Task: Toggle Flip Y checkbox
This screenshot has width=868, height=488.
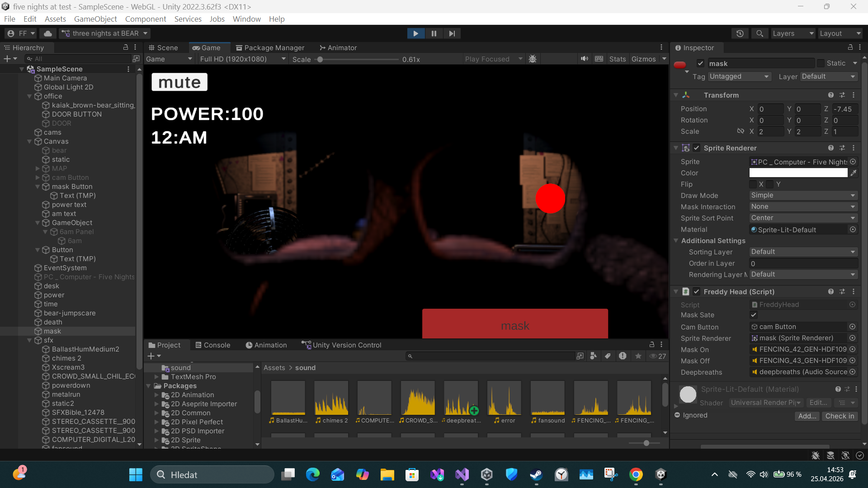Action: click(770, 184)
